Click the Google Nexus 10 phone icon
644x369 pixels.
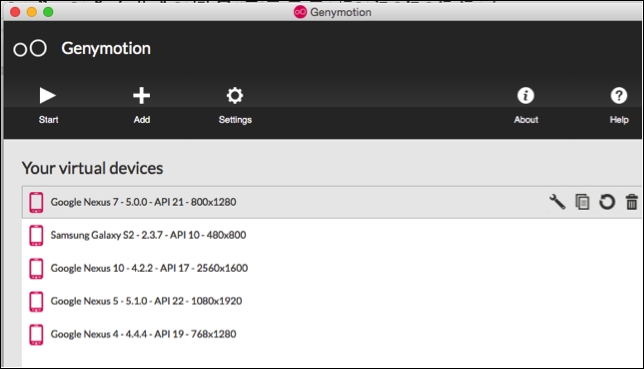click(36, 268)
